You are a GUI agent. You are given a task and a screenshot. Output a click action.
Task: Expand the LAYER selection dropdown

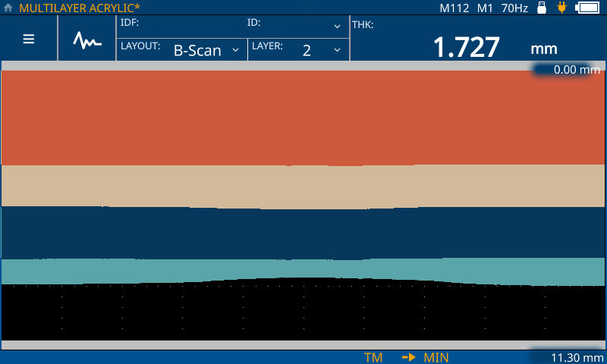point(298,50)
